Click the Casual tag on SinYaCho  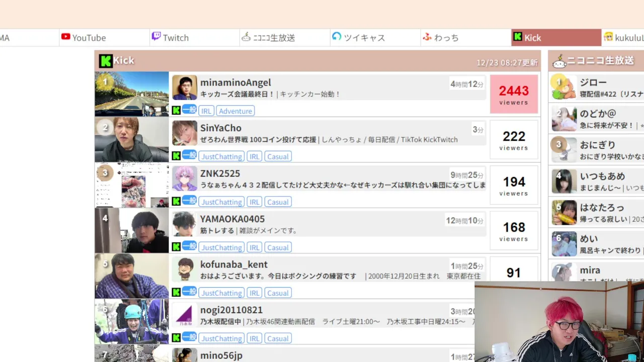(278, 156)
